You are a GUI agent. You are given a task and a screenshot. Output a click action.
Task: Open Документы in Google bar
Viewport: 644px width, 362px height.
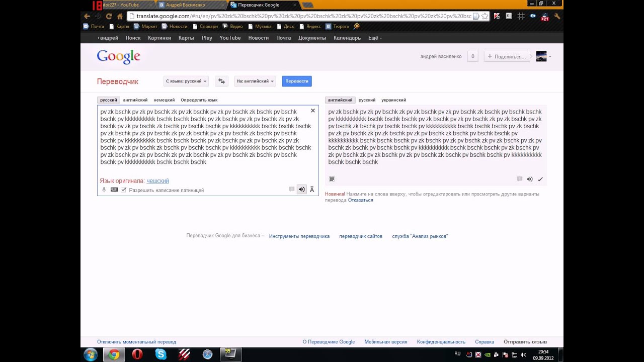coord(312,38)
